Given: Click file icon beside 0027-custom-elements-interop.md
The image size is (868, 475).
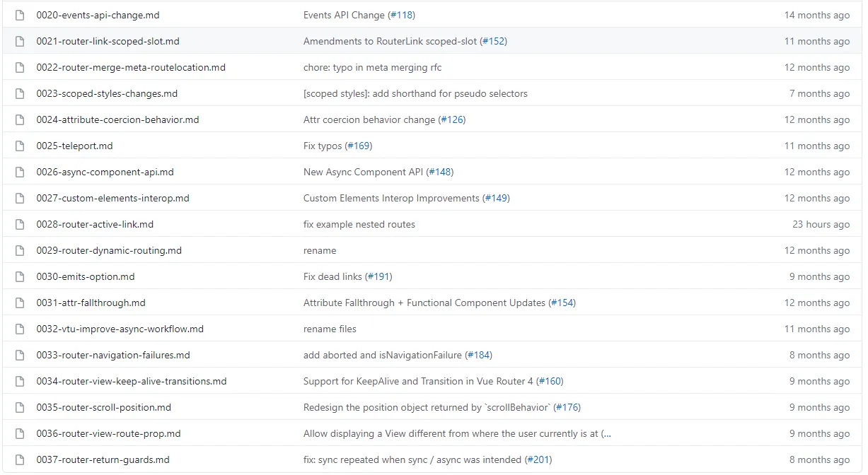Looking at the screenshot, I should pyautogui.click(x=20, y=198).
